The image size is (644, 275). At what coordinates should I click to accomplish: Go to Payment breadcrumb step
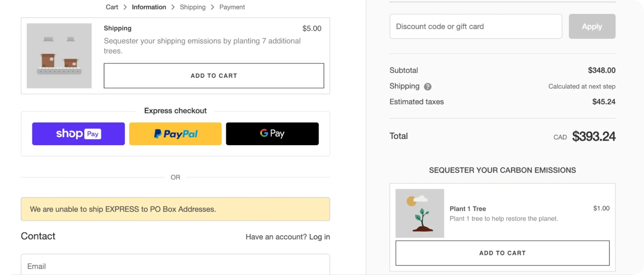(232, 7)
